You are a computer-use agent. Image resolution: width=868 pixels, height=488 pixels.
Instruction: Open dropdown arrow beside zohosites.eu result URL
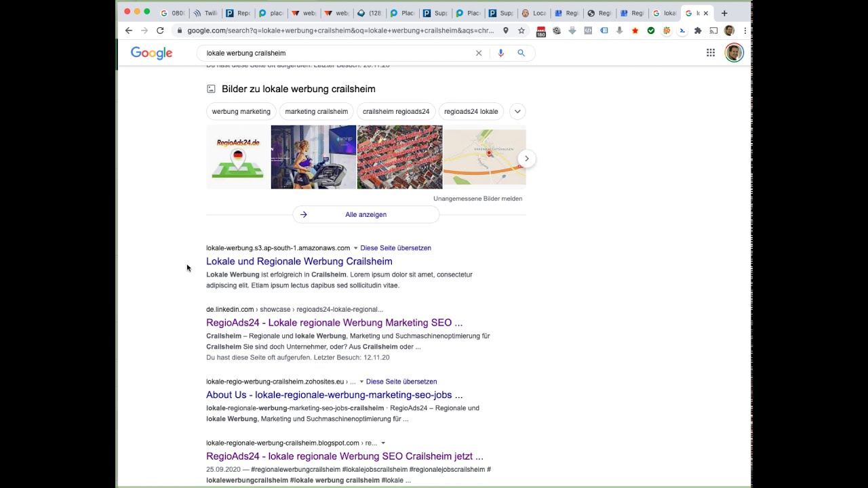click(x=361, y=382)
